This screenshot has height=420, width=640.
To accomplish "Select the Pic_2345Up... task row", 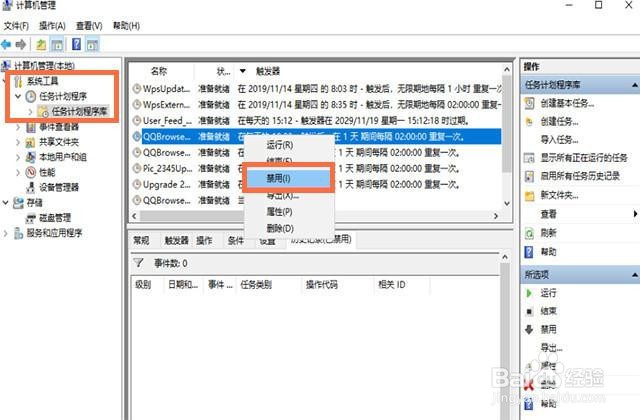I will 316,169.
